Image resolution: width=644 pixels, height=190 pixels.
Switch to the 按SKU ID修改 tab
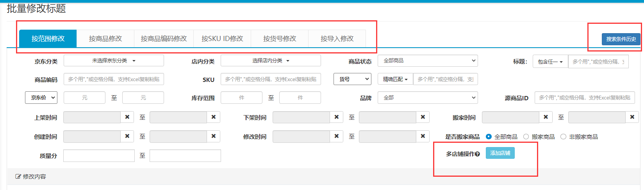pyautogui.click(x=222, y=39)
